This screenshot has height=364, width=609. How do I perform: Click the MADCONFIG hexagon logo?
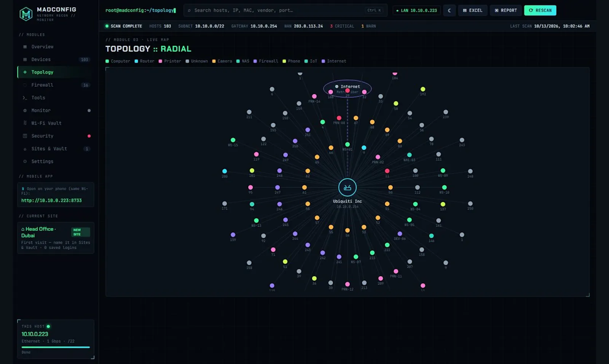[x=26, y=14]
